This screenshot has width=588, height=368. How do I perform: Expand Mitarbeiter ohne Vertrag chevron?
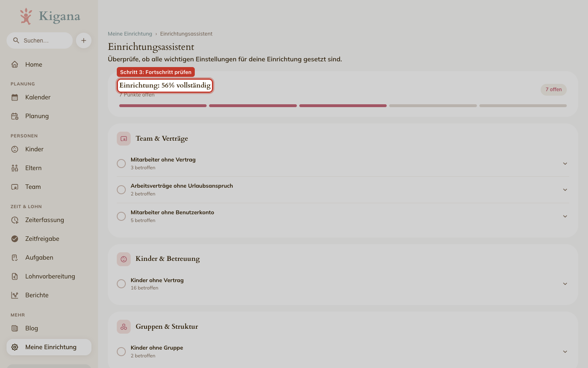565,164
